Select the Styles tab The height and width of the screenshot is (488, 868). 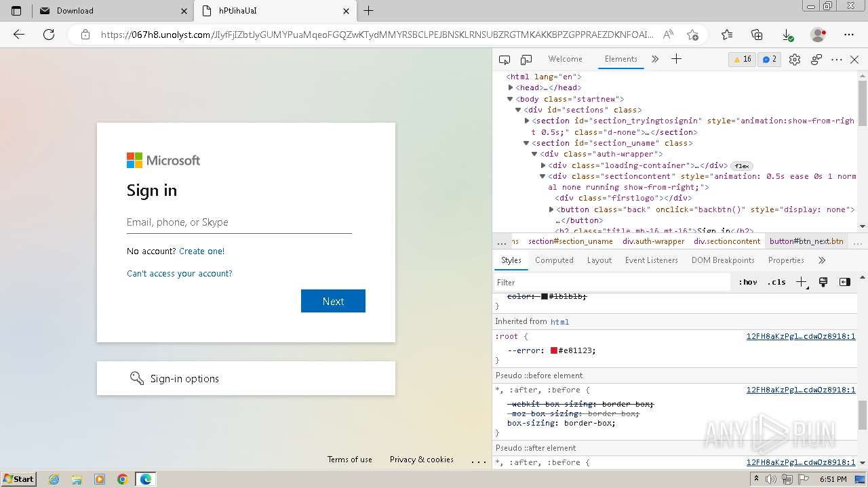point(511,260)
